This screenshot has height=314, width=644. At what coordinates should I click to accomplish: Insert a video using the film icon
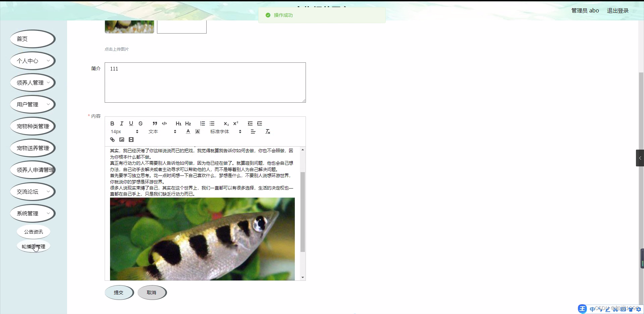point(131,140)
